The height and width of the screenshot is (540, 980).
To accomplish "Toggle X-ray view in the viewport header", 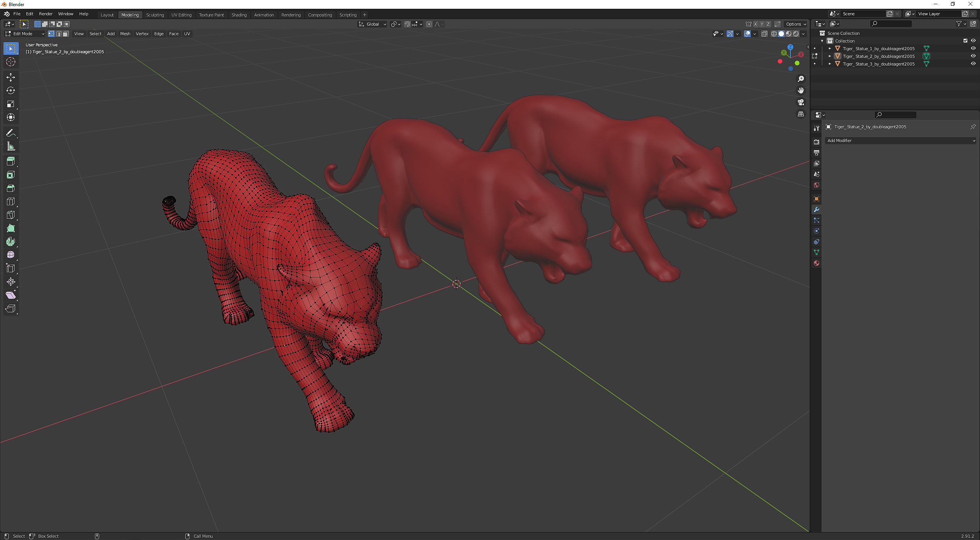I will click(764, 34).
